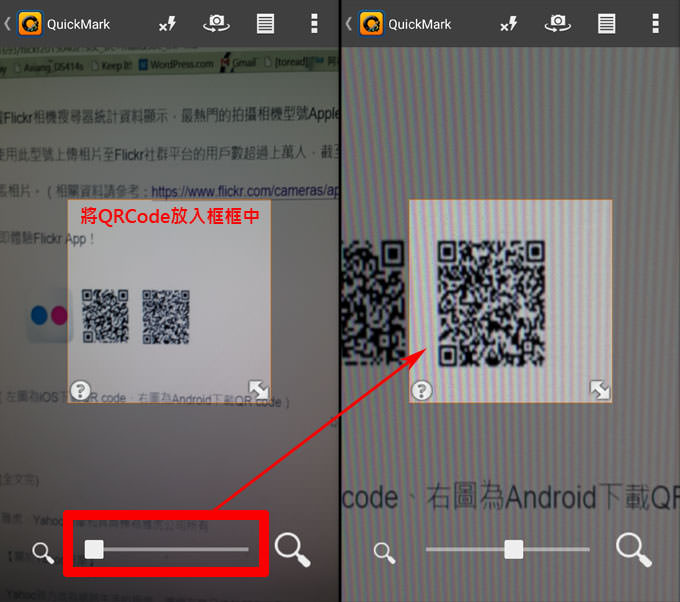Tap the large zoom-in magnifier on left screen
Viewport: 680px width, 602px height.
292,548
